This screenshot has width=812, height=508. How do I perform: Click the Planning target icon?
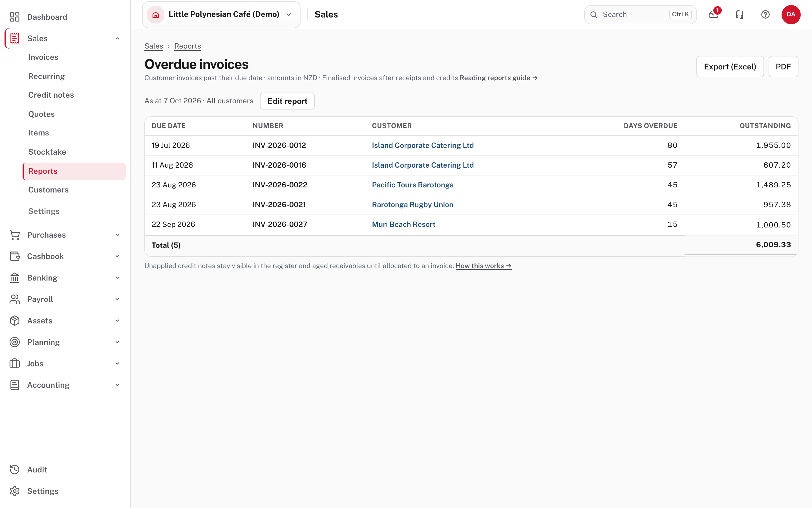(x=14, y=342)
